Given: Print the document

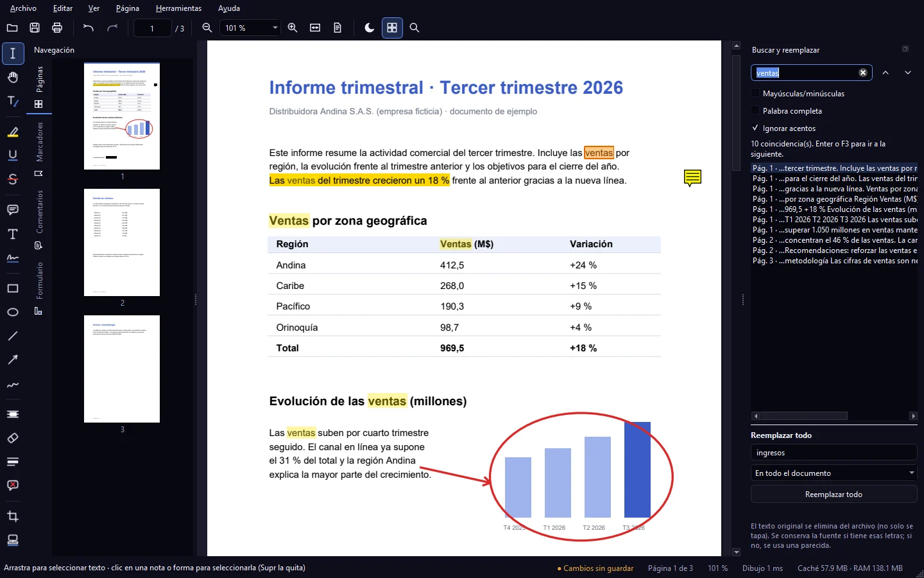Looking at the screenshot, I should pyautogui.click(x=57, y=28).
